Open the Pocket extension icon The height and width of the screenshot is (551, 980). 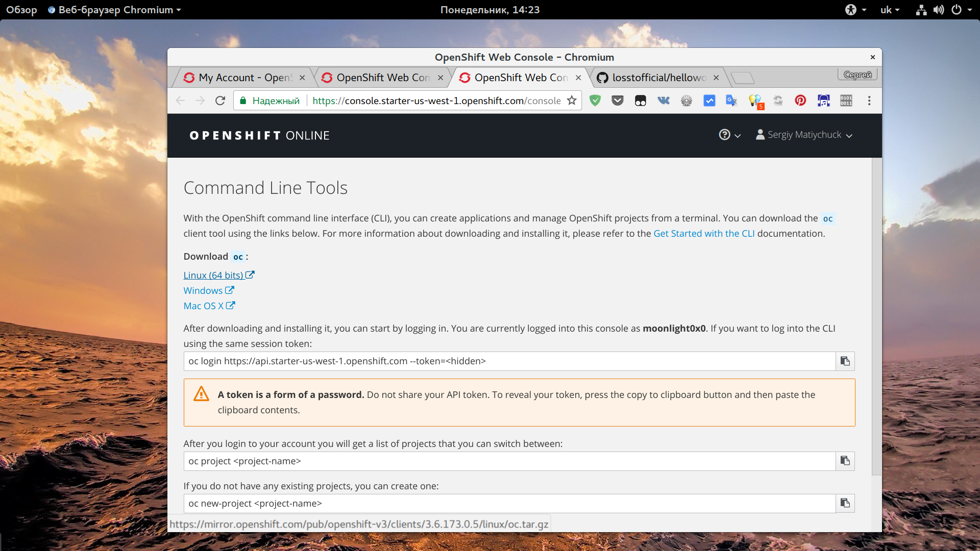618,101
